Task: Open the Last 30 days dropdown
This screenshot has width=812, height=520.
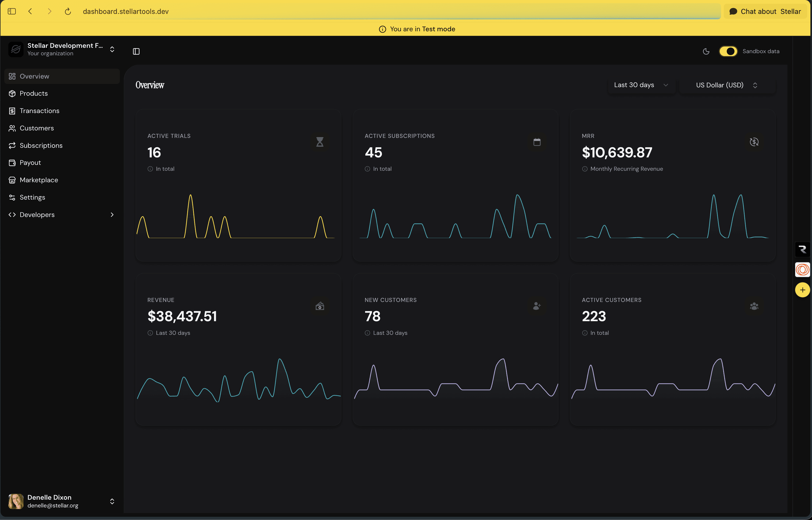Action: (x=641, y=85)
